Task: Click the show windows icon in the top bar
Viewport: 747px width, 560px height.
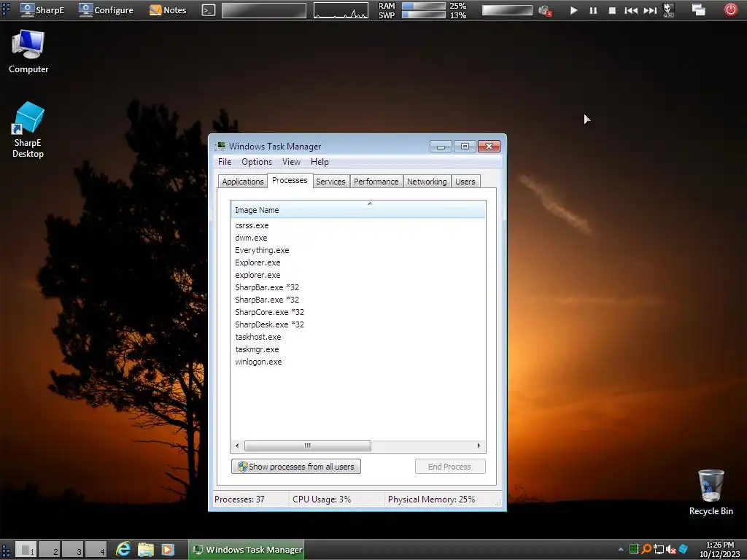Action: click(698, 9)
